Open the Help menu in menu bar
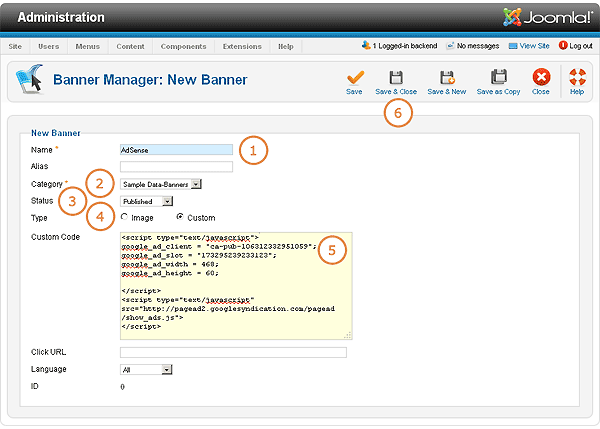This screenshot has width=600, height=429. pyautogui.click(x=285, y=46)
